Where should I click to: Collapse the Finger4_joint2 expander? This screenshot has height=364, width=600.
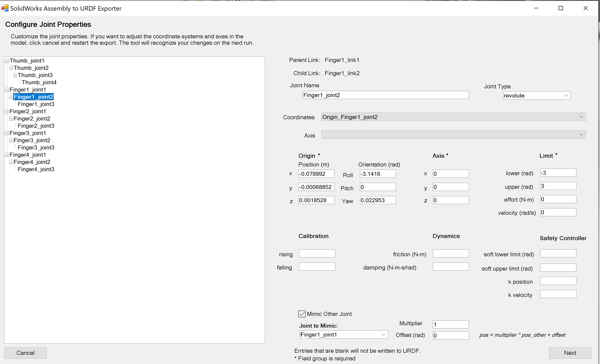pyautogui.click(x=11, y=162)
